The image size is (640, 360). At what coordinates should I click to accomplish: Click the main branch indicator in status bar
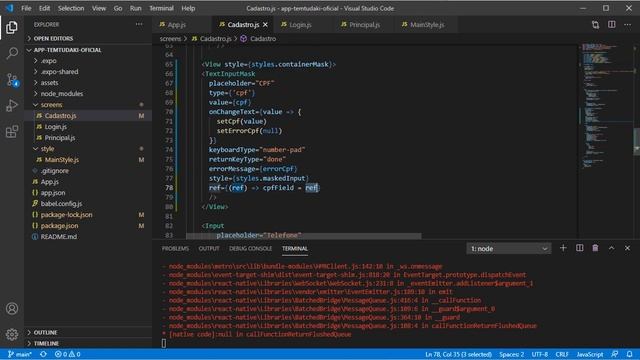click(x=20, y=354)
